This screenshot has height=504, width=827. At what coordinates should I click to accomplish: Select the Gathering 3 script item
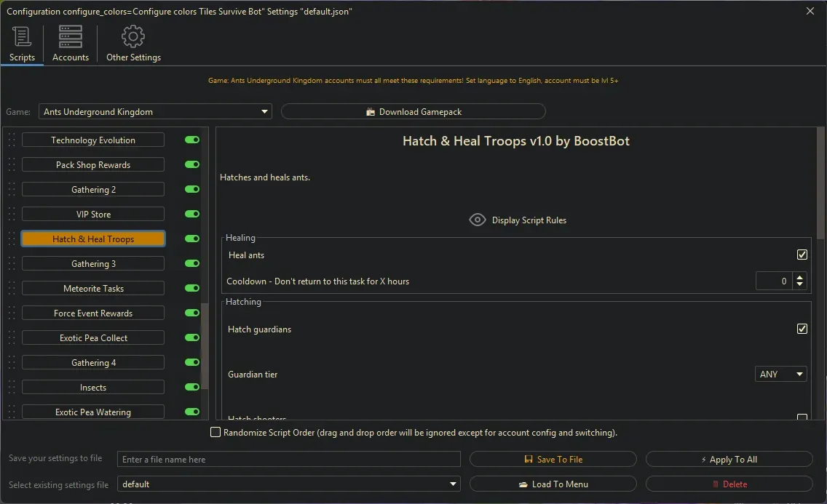point(93,264)
